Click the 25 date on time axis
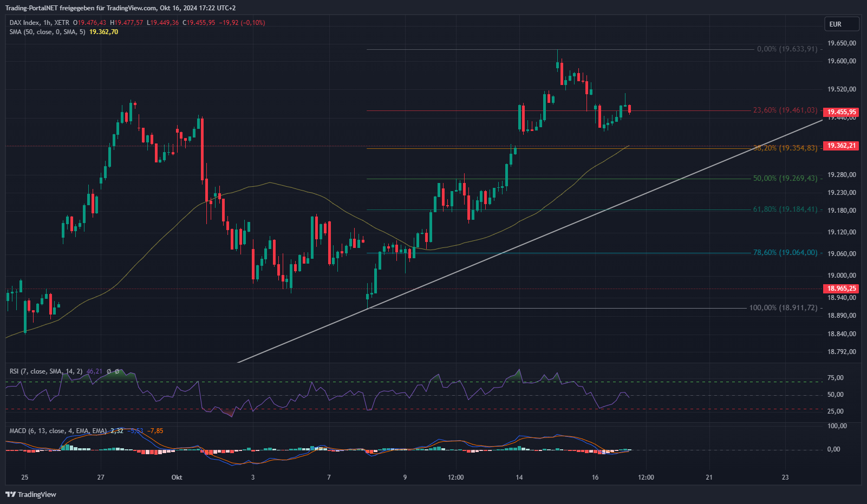Viewport: 867px width, 504px height. coord(24,477)
